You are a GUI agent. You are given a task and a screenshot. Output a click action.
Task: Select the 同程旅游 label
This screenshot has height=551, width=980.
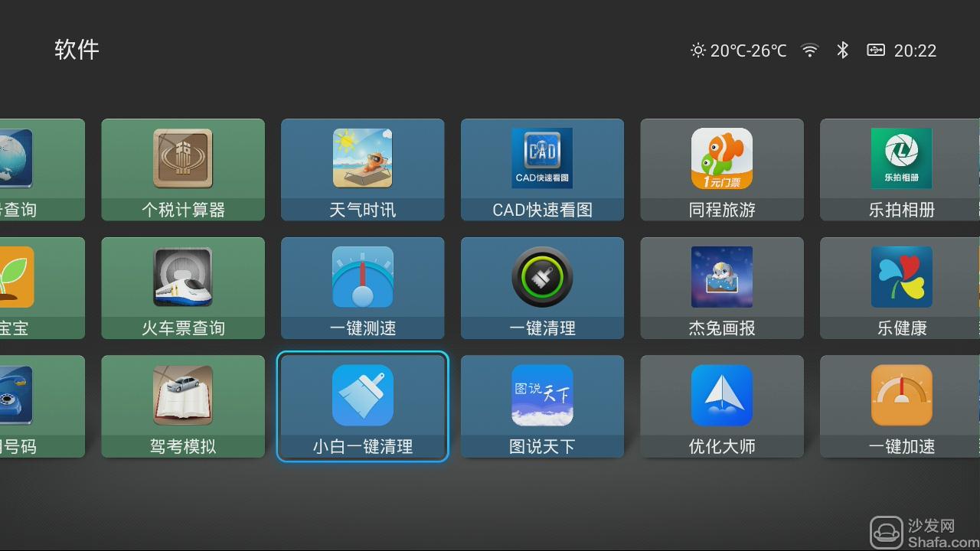(x=722, y=210)
